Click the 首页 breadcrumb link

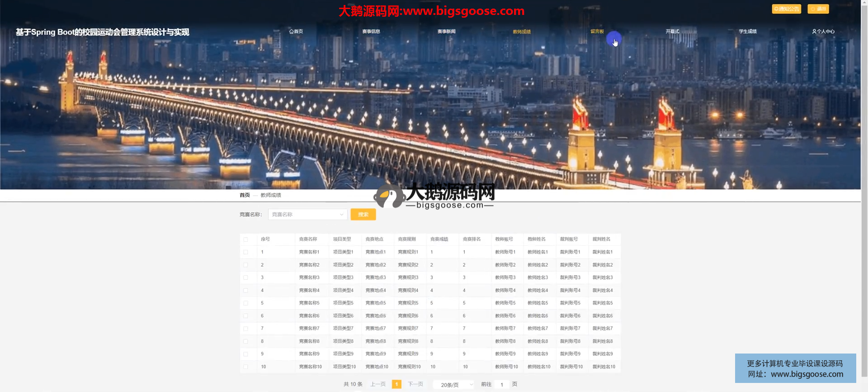pos(245,195)
